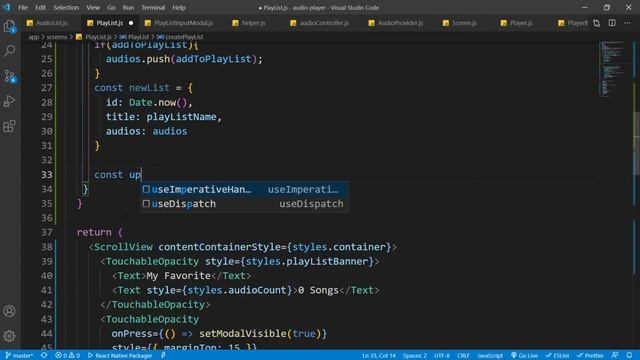640x360 pixels.
Task: Select useDispatch autocomplete suggestion
Action: tap(244, 204)
